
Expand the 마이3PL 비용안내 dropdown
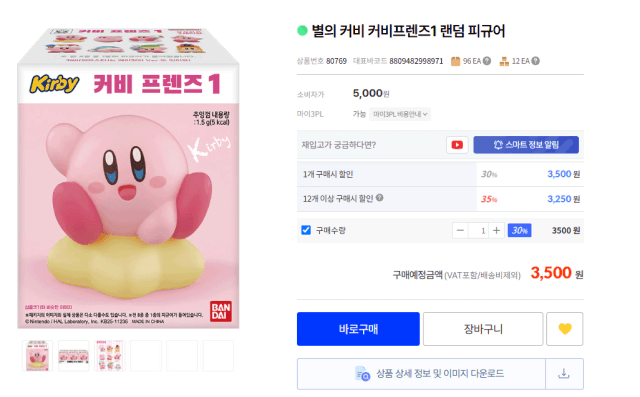400,114
